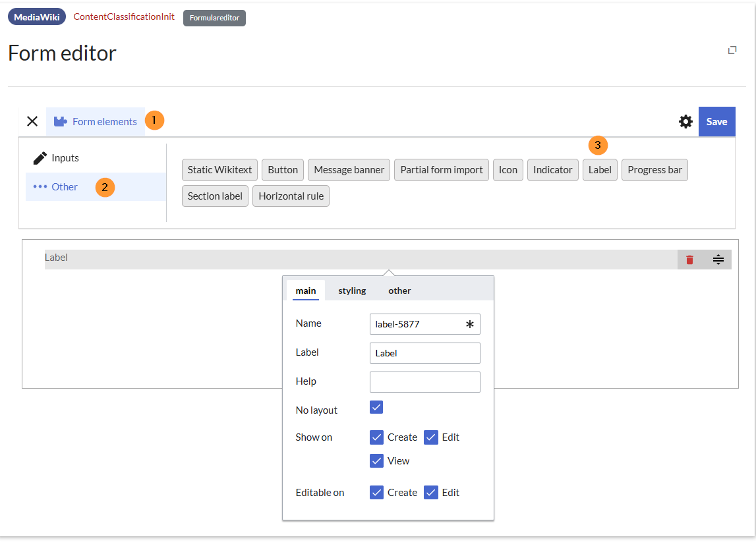Delete the Label element with the trash icon
756x554 pixels.
(x=689, y=260)
